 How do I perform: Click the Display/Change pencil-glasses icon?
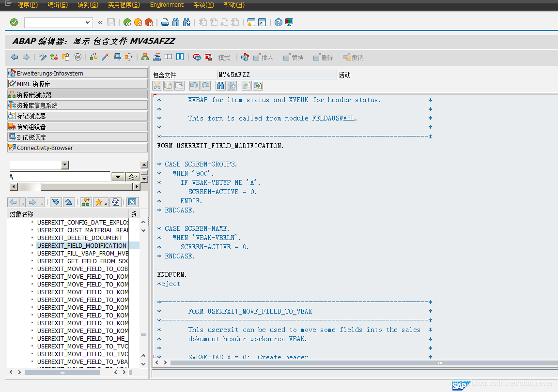tap(42, 57)
